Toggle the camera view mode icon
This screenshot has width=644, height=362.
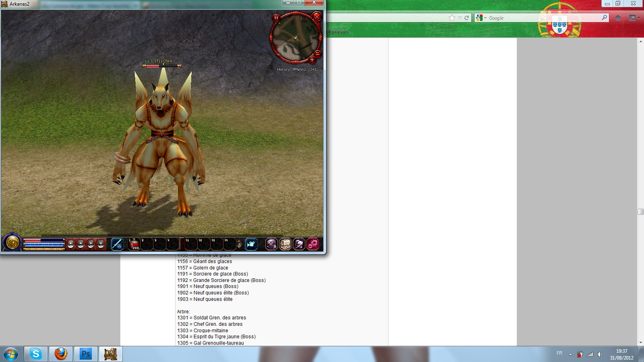[251, 244]
